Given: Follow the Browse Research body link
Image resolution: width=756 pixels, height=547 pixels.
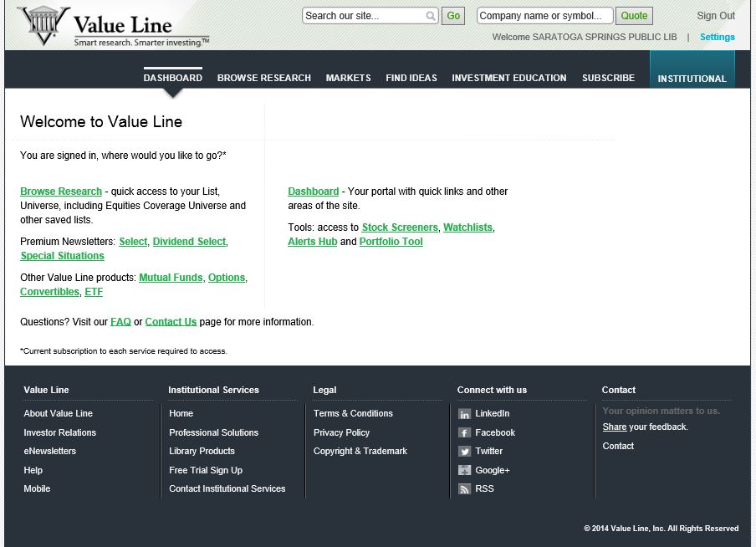Looking at the screenshot, I should click(61, 192).
